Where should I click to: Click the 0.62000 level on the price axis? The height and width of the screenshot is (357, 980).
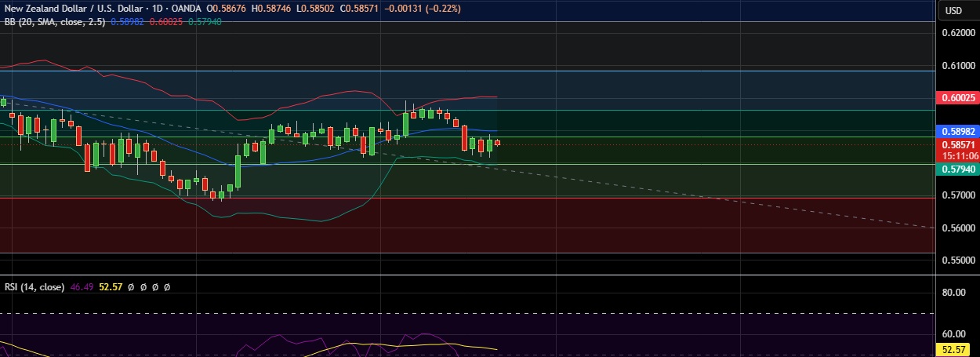958,33
